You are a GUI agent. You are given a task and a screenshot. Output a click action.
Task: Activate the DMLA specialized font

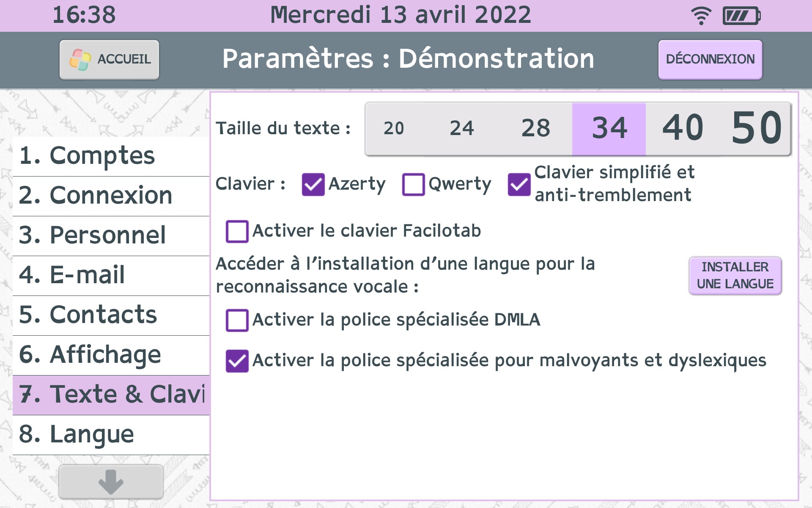coord(237,320)
